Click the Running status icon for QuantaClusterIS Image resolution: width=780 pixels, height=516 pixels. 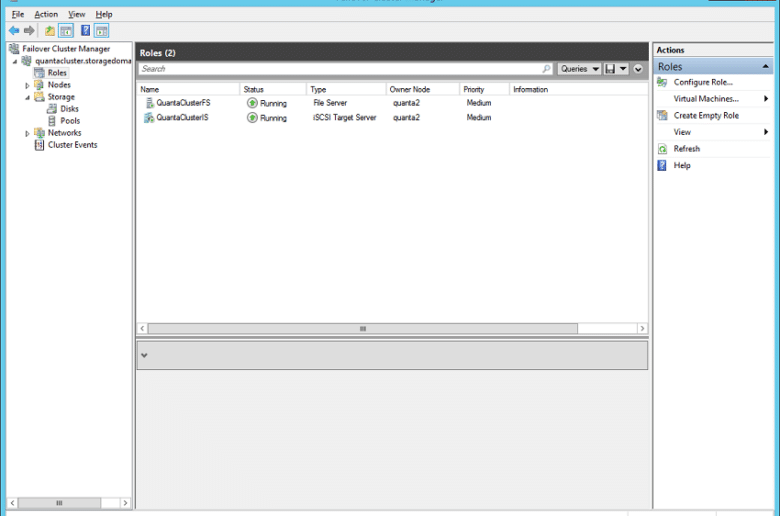point(252,118)
